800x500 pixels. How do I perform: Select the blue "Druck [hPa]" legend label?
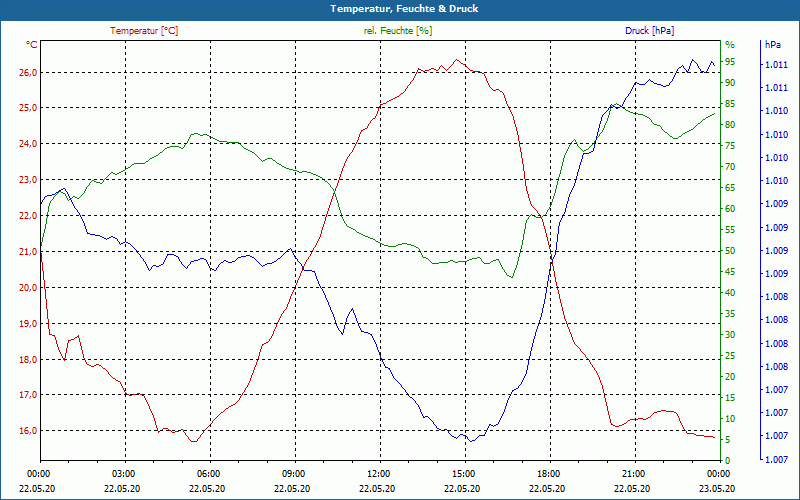coord(649,31)
